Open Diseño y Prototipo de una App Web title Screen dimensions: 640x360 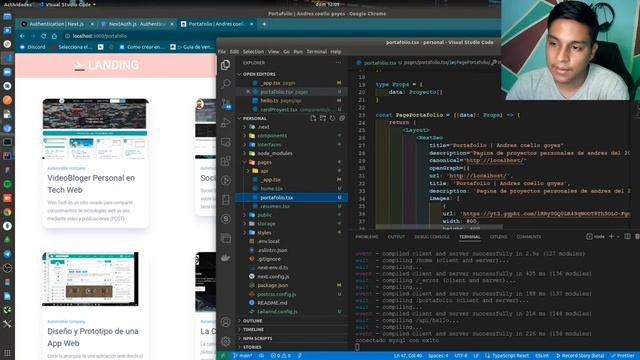click(x=93, y=337)
